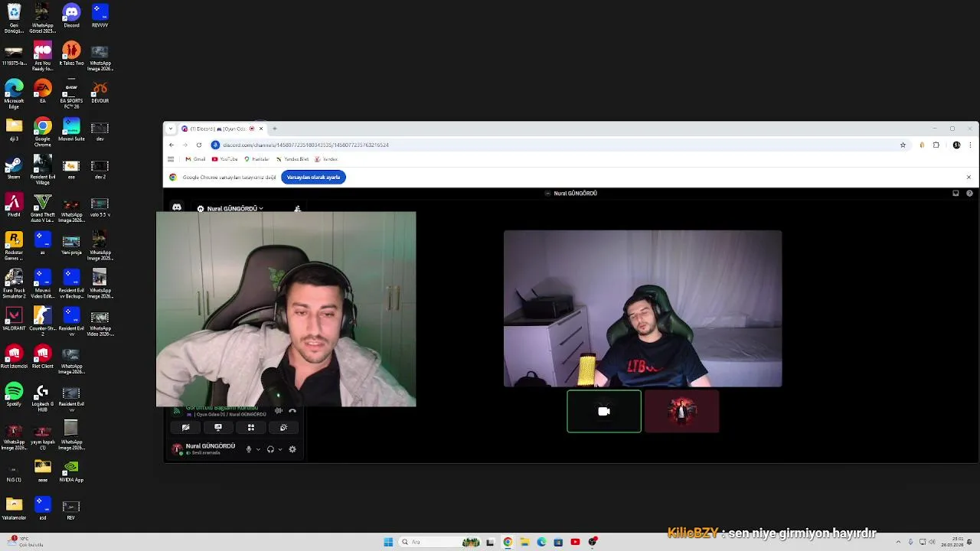
Task: Open Discord help question icon
Action: pos(969,194)
